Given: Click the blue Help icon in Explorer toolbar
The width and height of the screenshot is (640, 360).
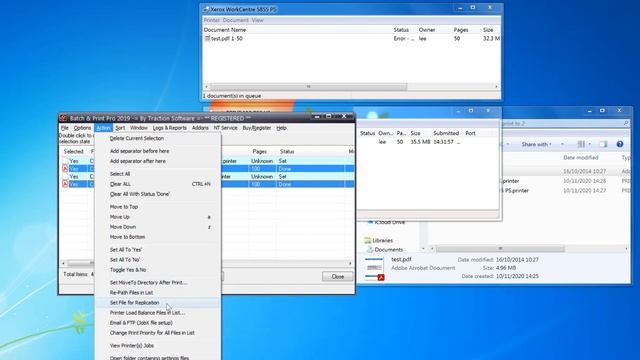Looking at the screenshot, I should click(x=620, y=144).
